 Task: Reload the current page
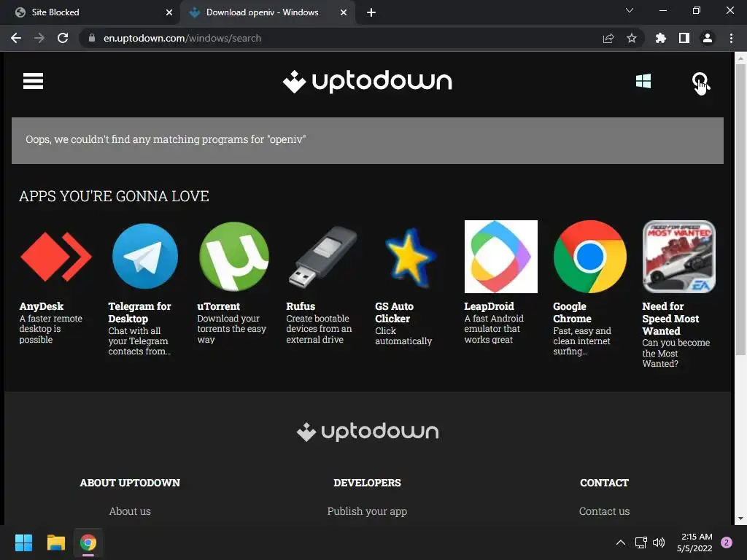pyautogui.click(x=63, y=38)
